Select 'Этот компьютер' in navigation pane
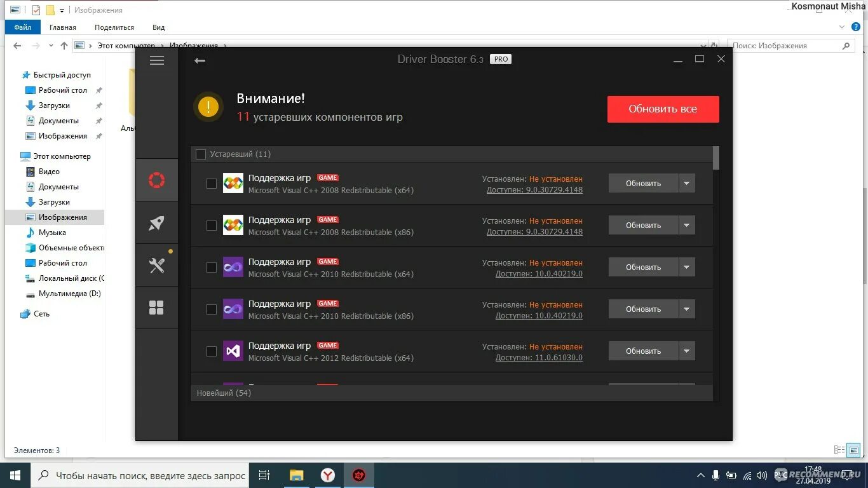 pos(62,156)
